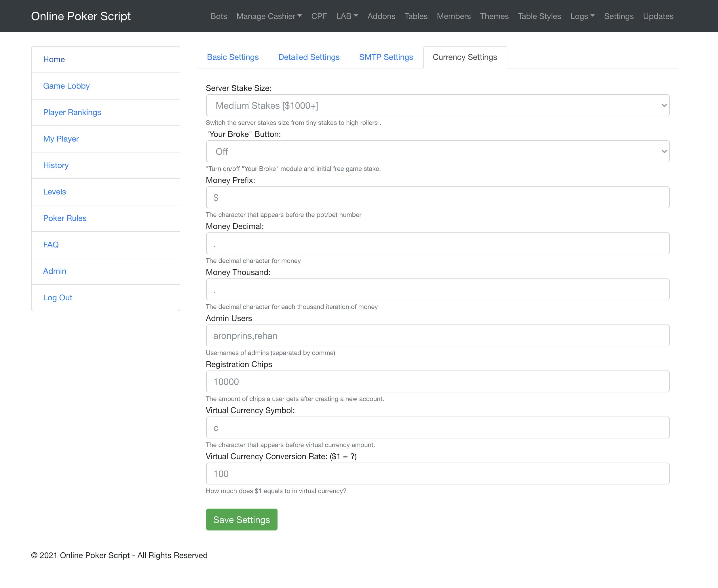Select the Currency Settings tab
Image resolution: width=718 pixels, height=588 pixels.
tap(465, 57)
